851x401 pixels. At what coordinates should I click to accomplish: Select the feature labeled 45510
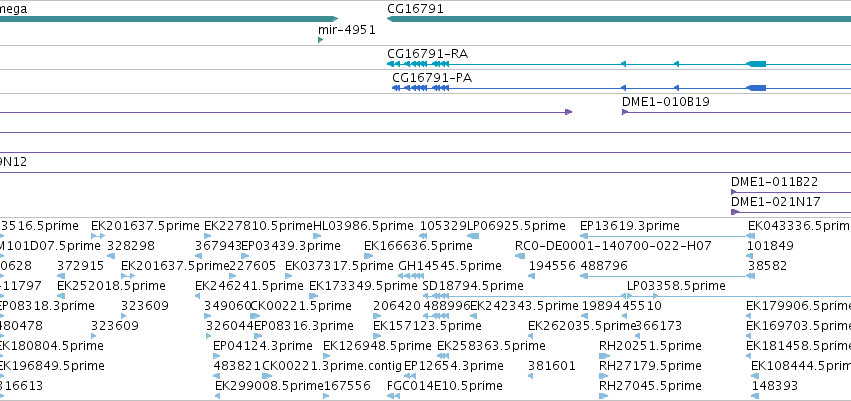tap(642, 305)
